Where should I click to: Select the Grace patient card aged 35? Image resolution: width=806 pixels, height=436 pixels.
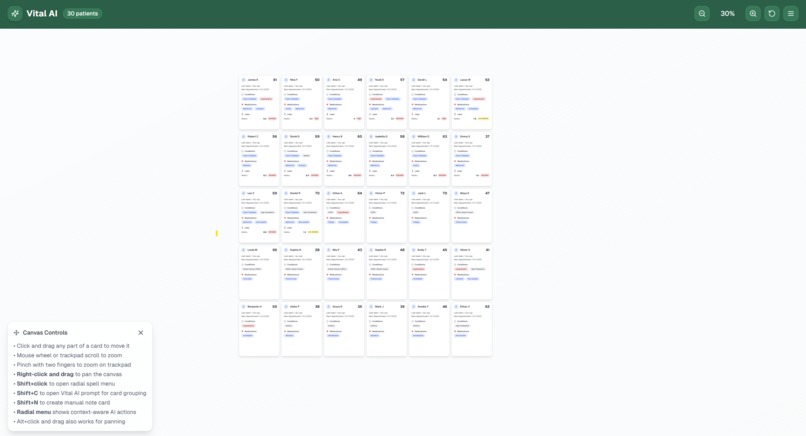tap(344, 329)
